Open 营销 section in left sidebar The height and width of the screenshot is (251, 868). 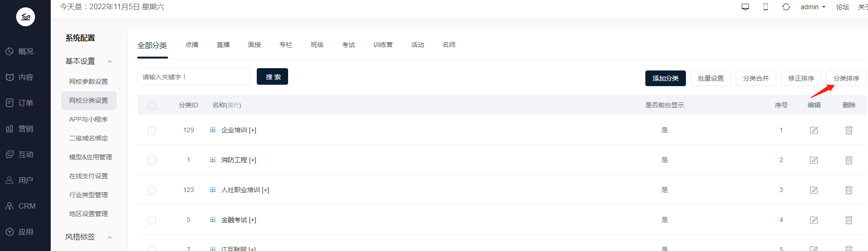coord(25,129)
